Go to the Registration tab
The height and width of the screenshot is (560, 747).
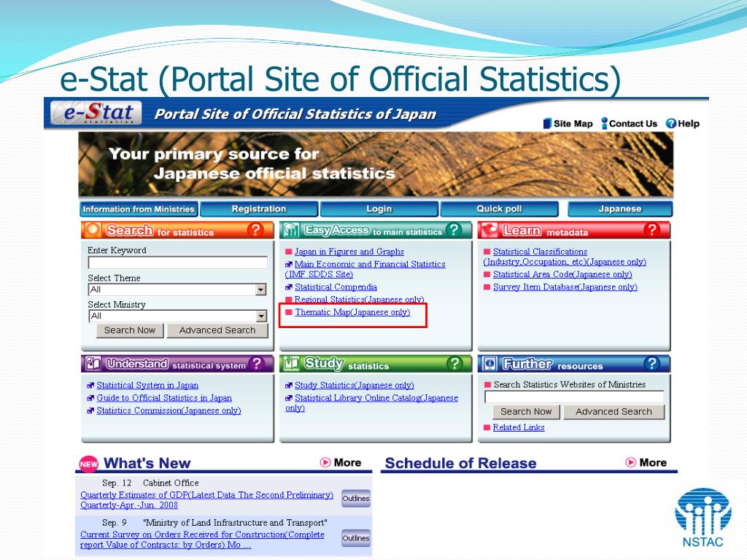(259, 209)
